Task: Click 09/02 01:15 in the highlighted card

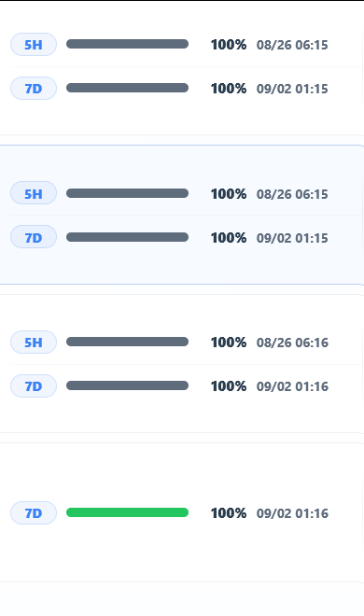Action: point(292,238)
